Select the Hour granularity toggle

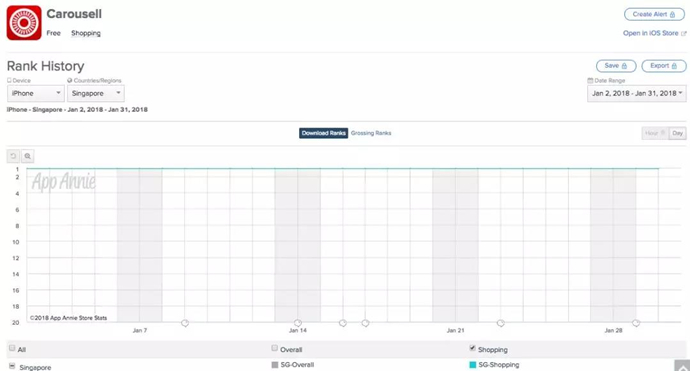[x=655, y=133]
